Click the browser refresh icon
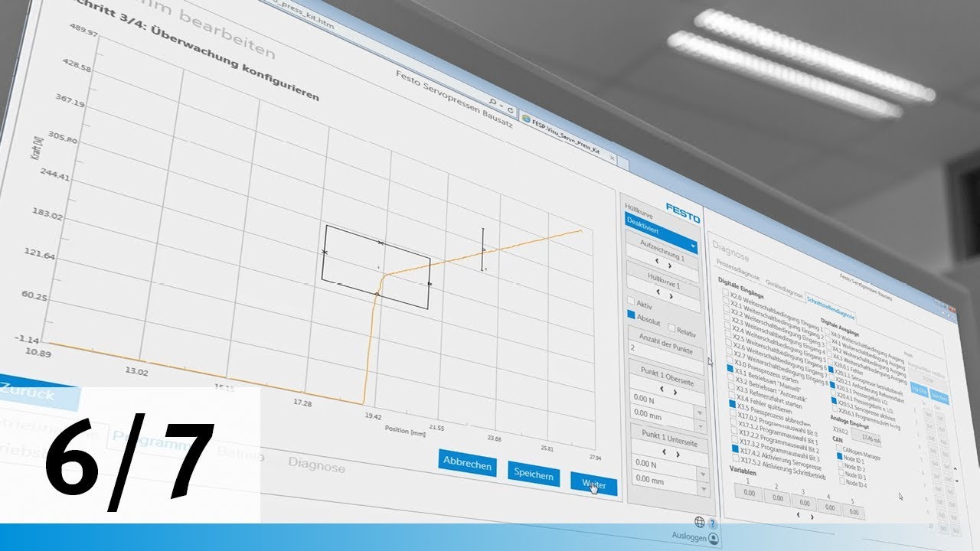This screenshot has width=980, height=551. pyautogui.click(x=510, y=110)
